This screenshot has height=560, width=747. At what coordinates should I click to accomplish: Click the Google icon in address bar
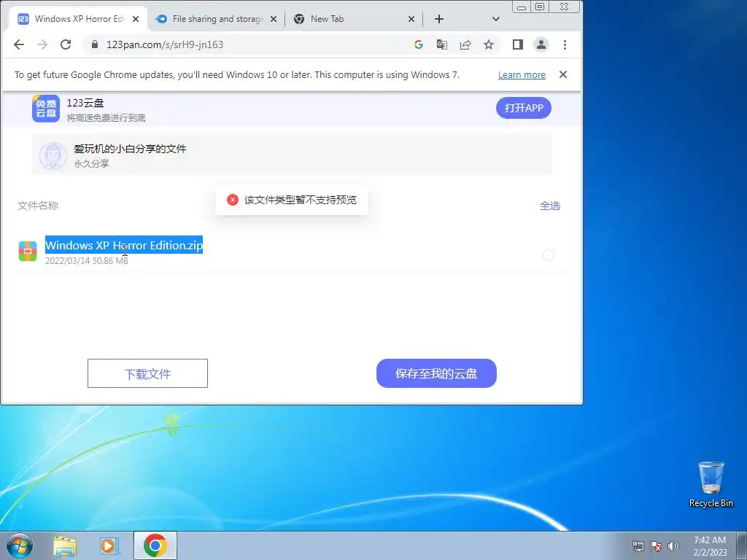click(x=418, y=44)
